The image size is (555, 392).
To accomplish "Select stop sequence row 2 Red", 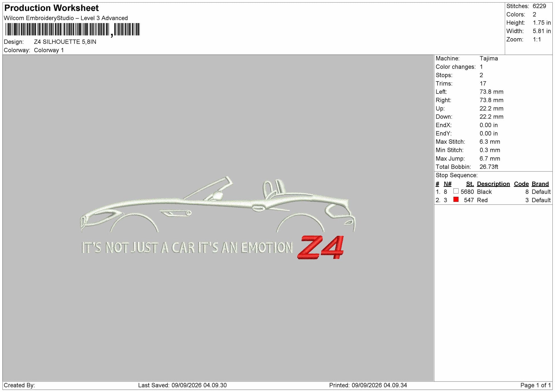I will (493, 200).
